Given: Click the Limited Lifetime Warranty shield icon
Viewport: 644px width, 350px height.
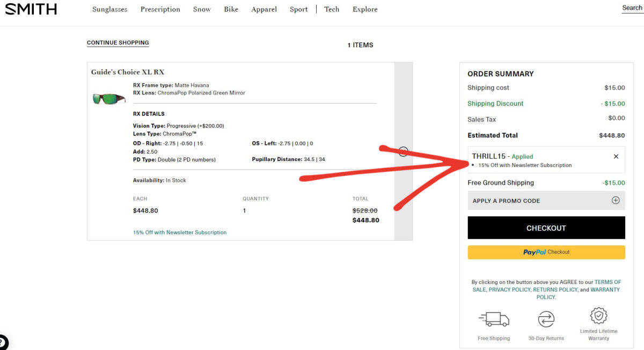Looking at the screenshot, I should 598,316.
